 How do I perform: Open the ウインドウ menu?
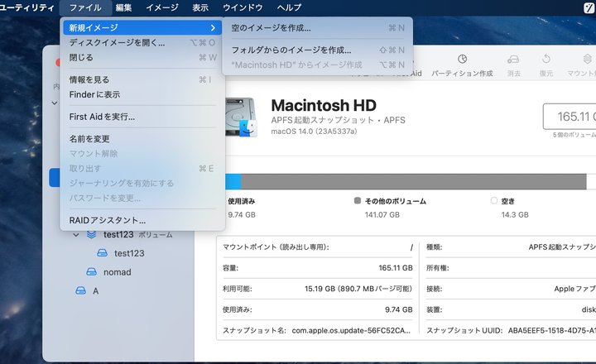243,7
